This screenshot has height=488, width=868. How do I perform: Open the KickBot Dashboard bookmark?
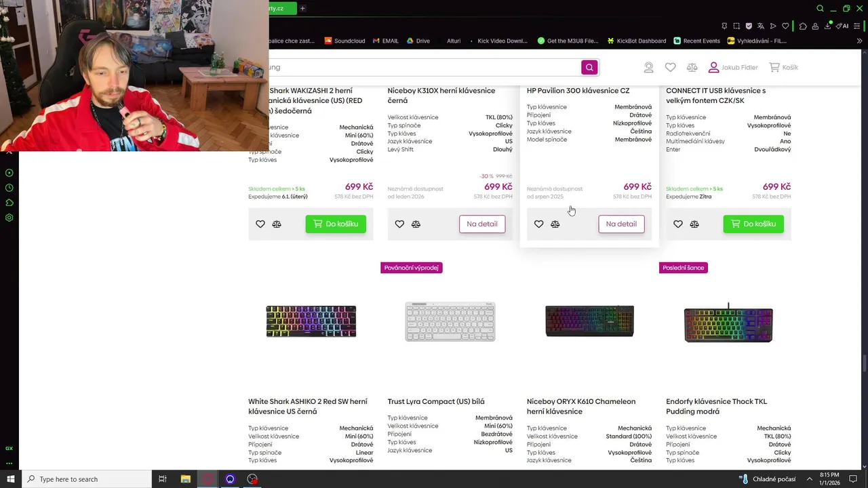(x=636, y=41)
